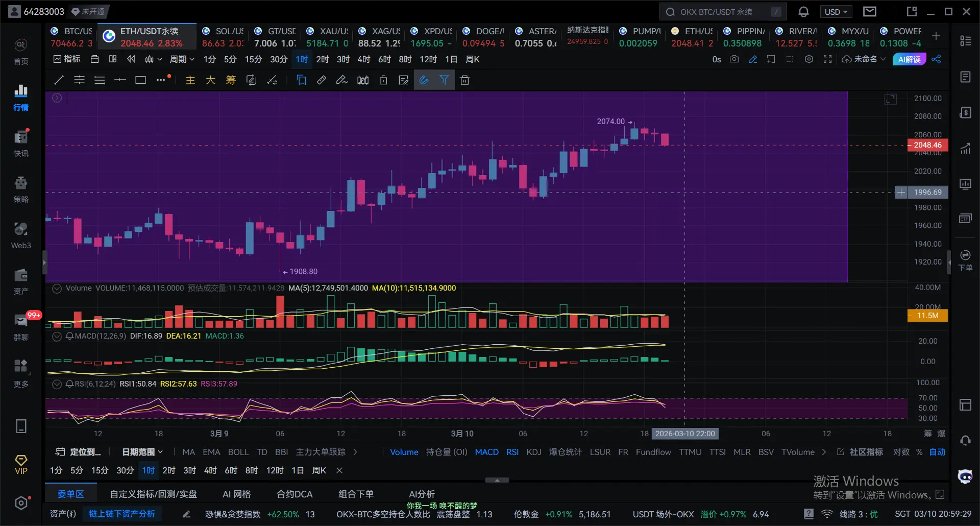Open the 未命名 layout dropdown
The height and width of the screenshot is (526, 980).
[x=864, y=59]
